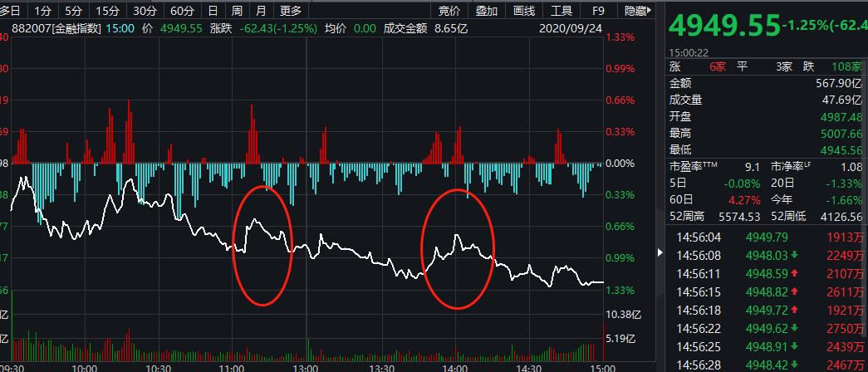
Task: Click the 成交量 value 47.69亿
Action: [841, 100]
